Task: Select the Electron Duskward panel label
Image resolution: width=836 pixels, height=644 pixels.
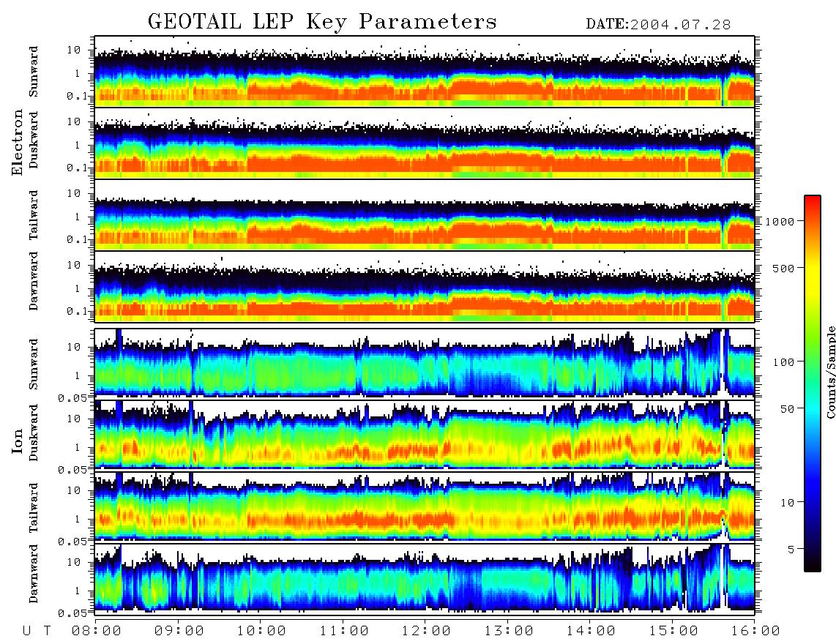Action: tap(34, 140)
